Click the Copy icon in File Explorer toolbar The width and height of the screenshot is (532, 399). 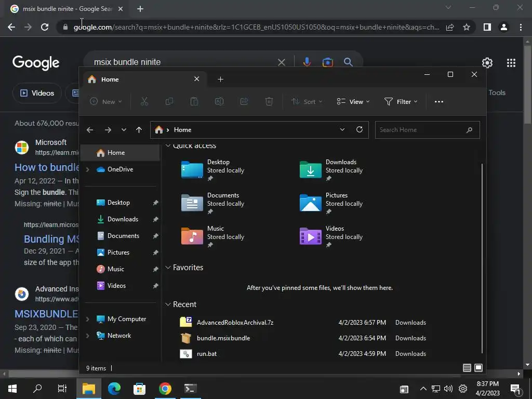pyautogui.click(x=169, y=101)
